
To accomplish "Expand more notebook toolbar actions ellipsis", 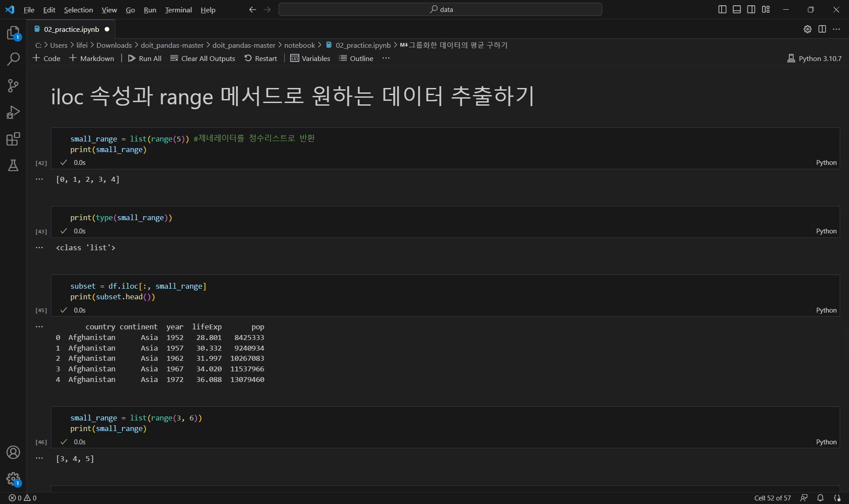I will [386, 58].
